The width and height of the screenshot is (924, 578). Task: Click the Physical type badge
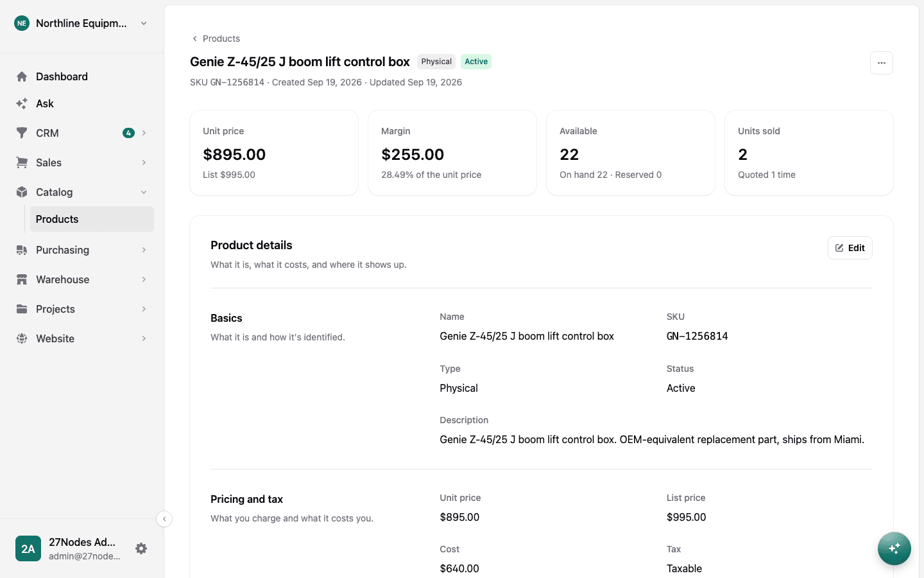[x=436, y=62]
